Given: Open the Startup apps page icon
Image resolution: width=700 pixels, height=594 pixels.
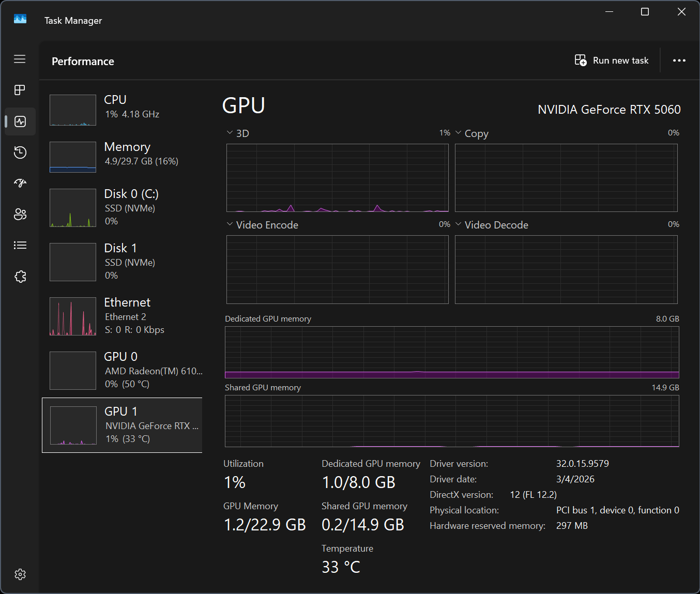Looking at the screenshot, I should click(20, 183).
